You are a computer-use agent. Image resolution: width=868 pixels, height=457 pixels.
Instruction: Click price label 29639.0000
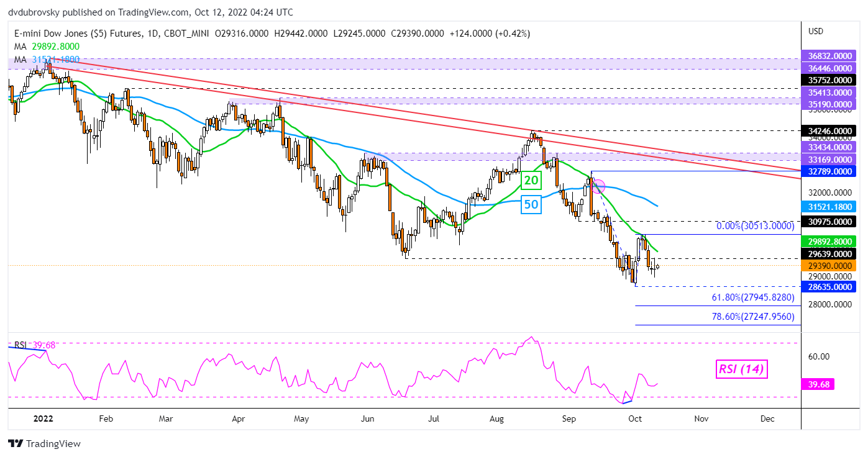coord(829,253)
